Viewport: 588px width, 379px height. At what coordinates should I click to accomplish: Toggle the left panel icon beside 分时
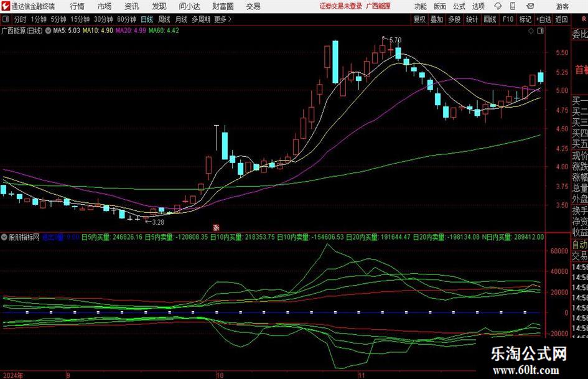pos(6,19)
